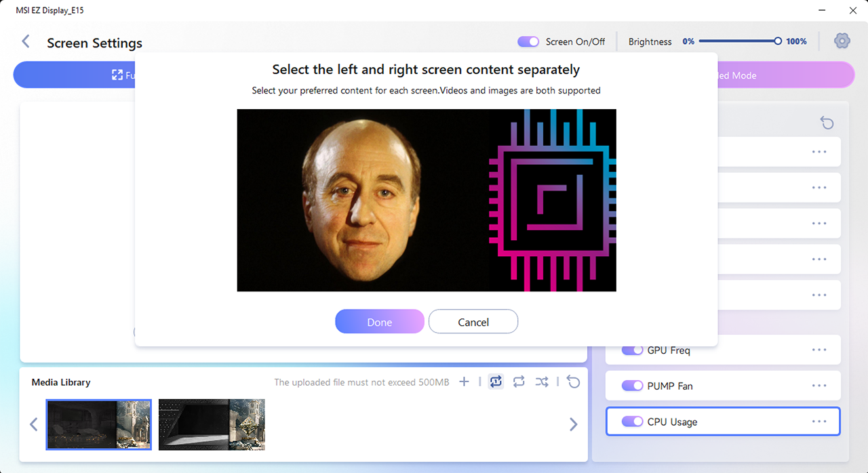Click the 0% brightness value
Screen dimensions: 868x473
coord(688,41)
